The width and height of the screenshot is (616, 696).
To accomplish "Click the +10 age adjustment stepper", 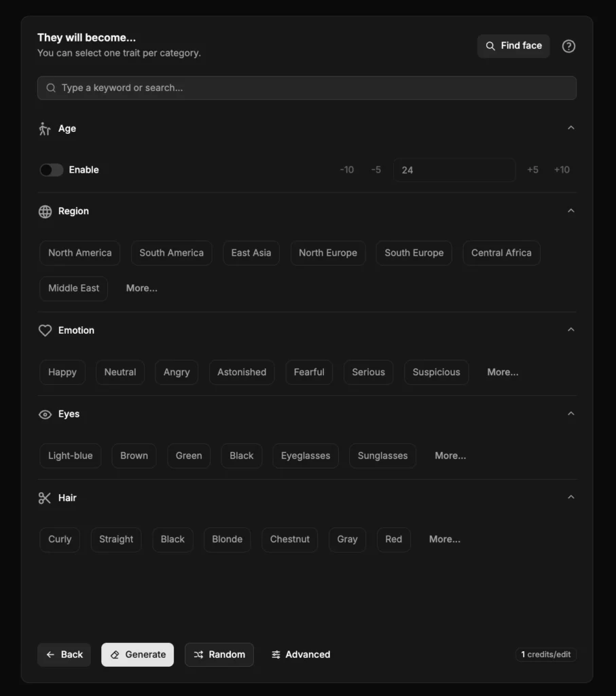I will pyautogui.click(x=562, y=170).
